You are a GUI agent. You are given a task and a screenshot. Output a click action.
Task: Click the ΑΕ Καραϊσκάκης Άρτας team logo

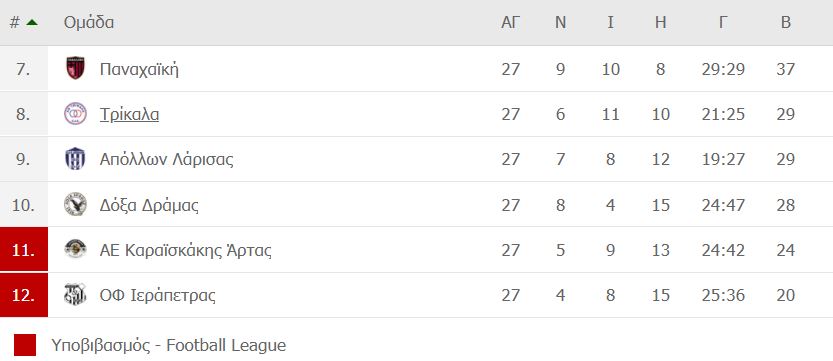point(75,250)
